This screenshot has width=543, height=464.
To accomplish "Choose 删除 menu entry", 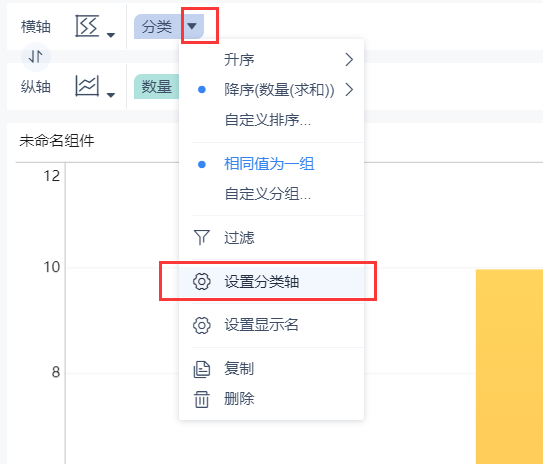I will [272, 399].
